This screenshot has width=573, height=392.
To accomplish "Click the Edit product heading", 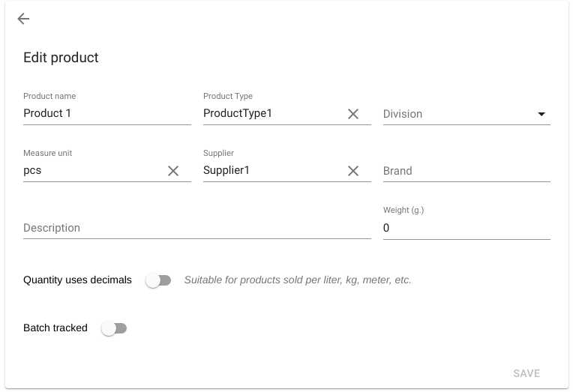I will tap(61, 58).
